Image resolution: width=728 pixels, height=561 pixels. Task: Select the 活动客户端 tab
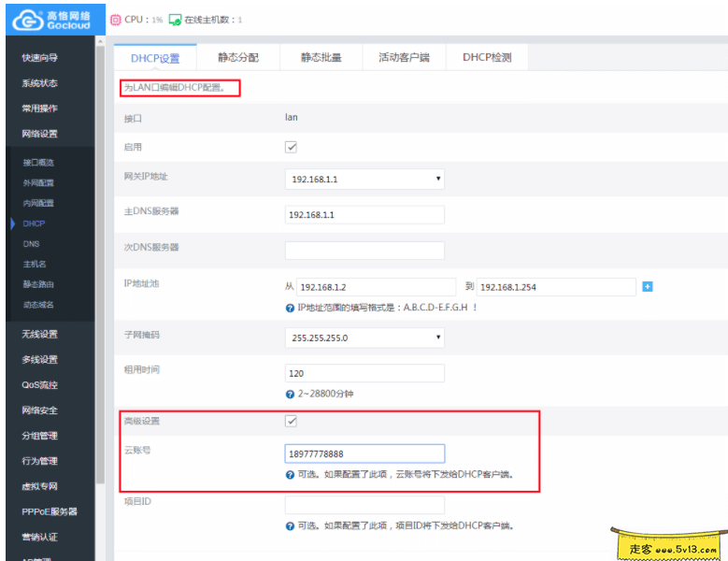(x=404, y=58)
